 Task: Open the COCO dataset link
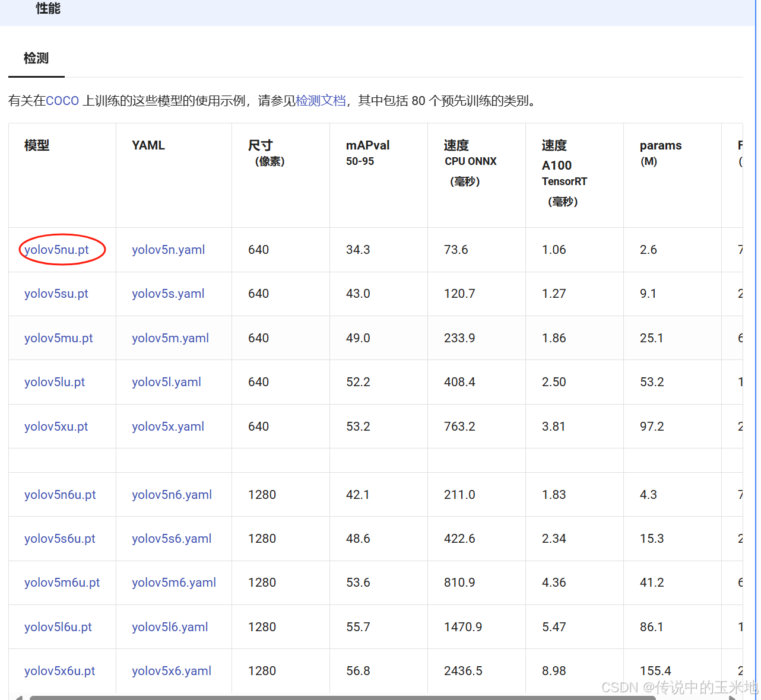click(62, 101)
